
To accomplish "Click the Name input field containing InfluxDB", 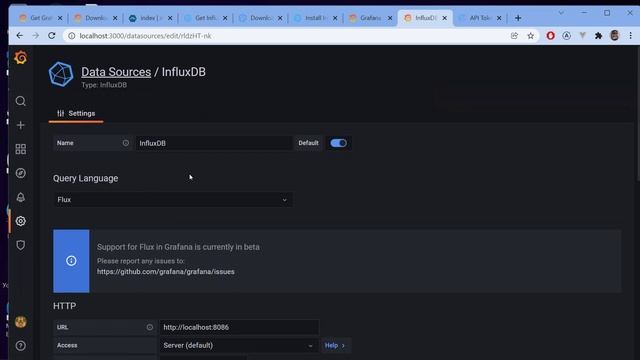I will pos(214,143).
